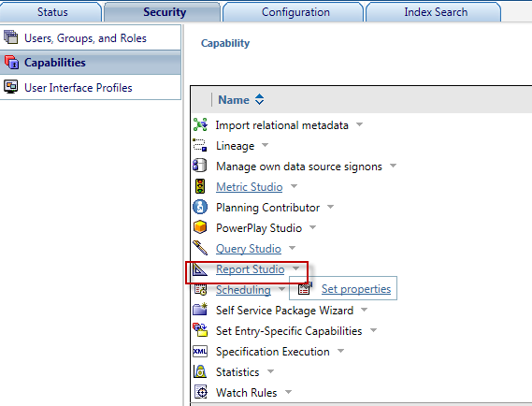
Task: Open Self Service Package Wizard dropdown arrow
Action: point(364,310)
